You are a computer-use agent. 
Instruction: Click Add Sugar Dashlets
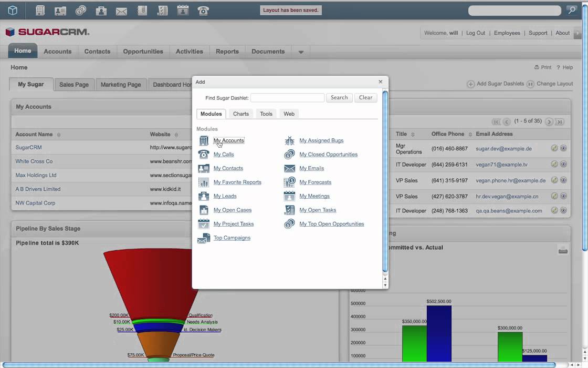click(x=496, y=84)
